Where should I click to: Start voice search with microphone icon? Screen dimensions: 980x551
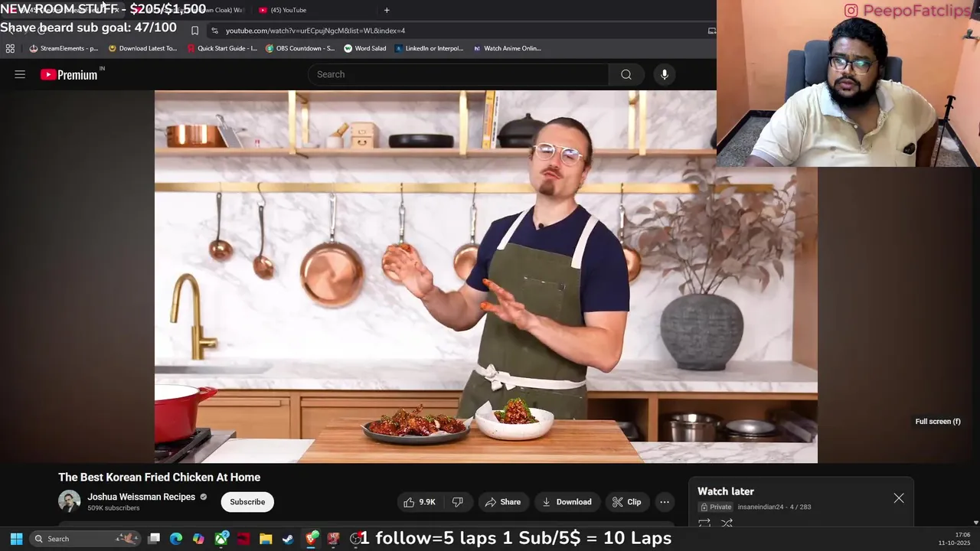665,74
